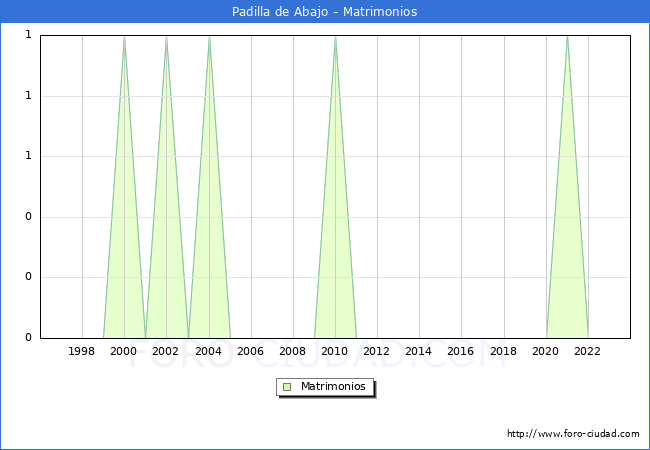
Task: Select the 2000 x-axis label
Action: 124,351
